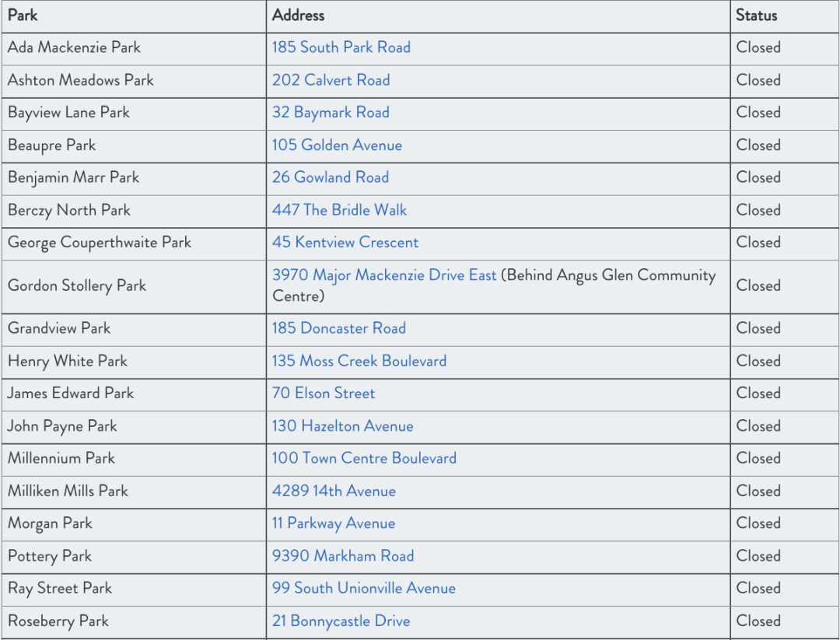Click the 21 Bonnycastle Drive address
Image resolution: width=840 pixels, height=640 pixels.
tap(341, 621)
